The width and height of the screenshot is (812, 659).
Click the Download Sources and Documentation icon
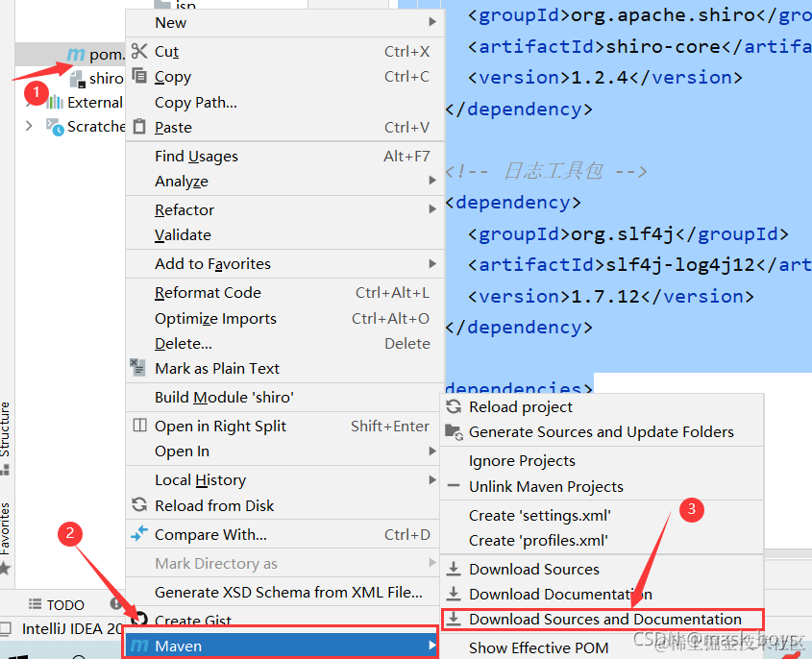454,618
